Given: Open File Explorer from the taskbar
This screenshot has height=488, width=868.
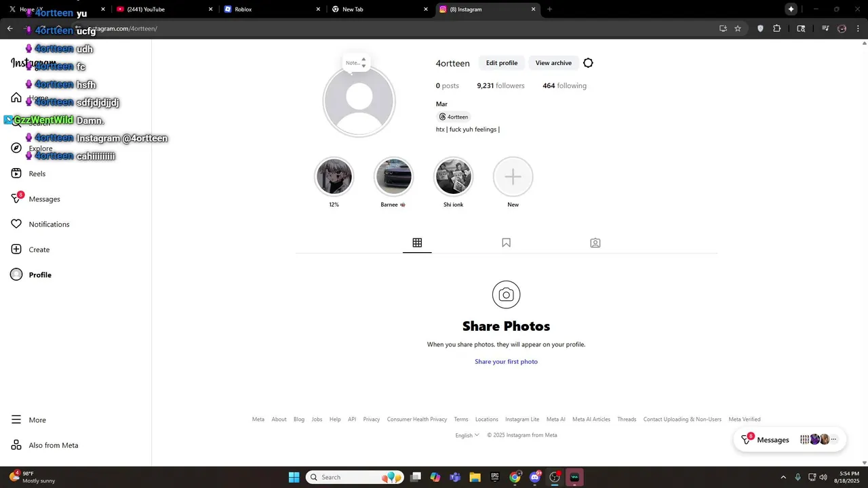Looking at the screenshot, I should (x=475, y=477).
